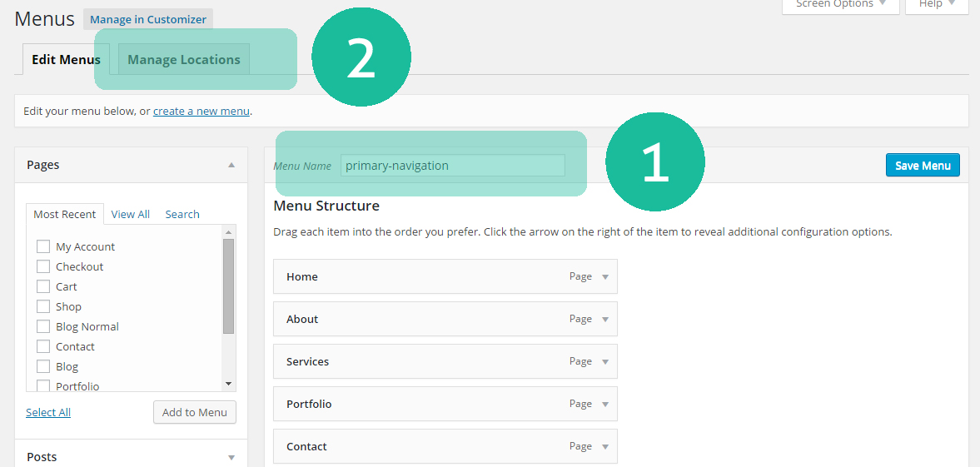Open Services menu item settings arrow
980x467 pixels.
(605, 362)
